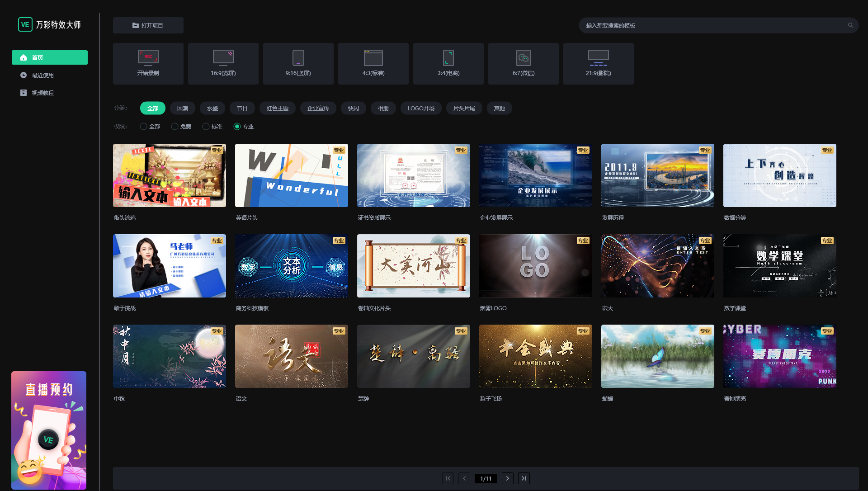Click the template search input field

pos(714,26)
